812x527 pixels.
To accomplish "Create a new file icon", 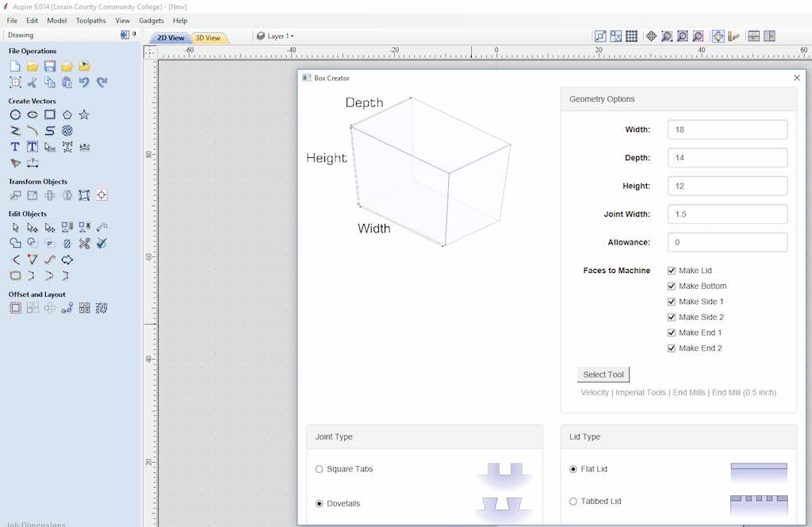I will tap(15, 66).
